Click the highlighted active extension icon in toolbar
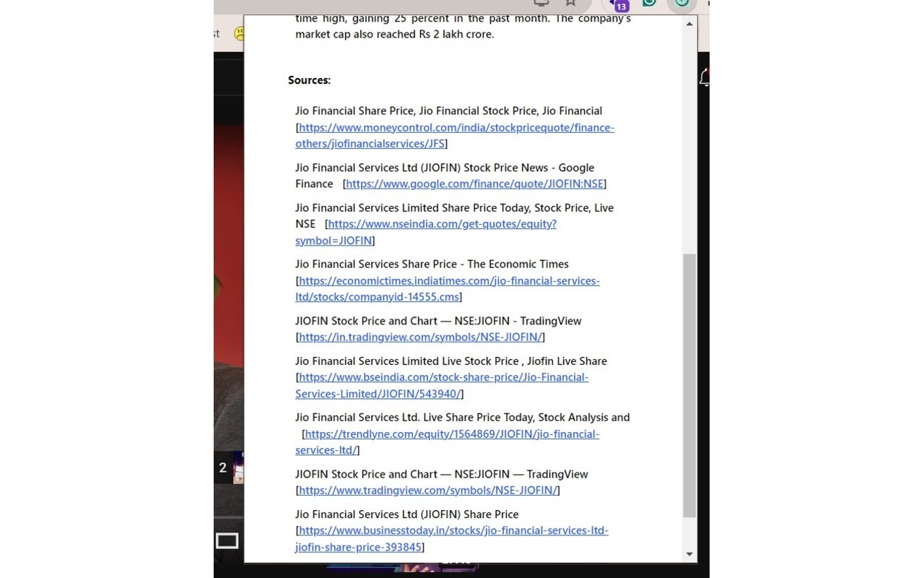924x578 pixels. (682, 4)
